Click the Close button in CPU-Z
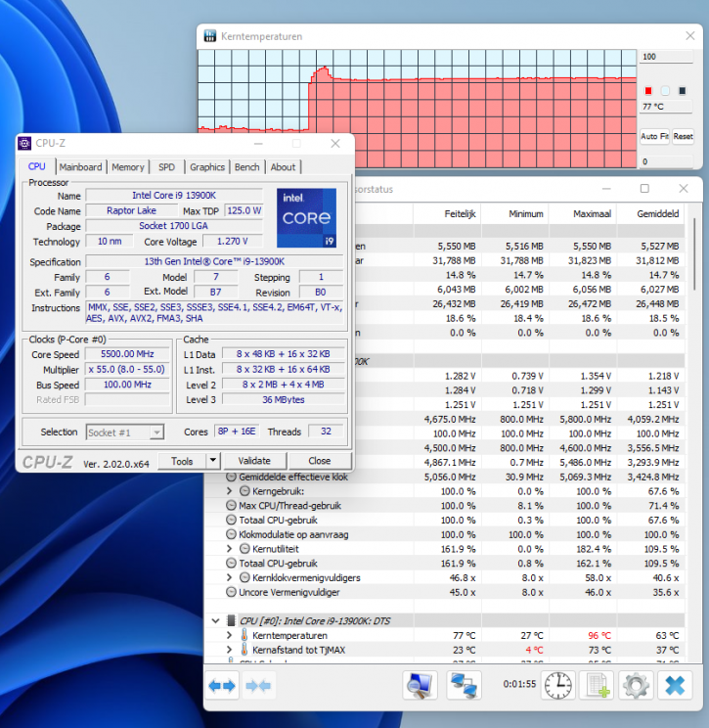The width and height of the screenshot is (709, 728). pyautogui.click(x=319, y=461)
